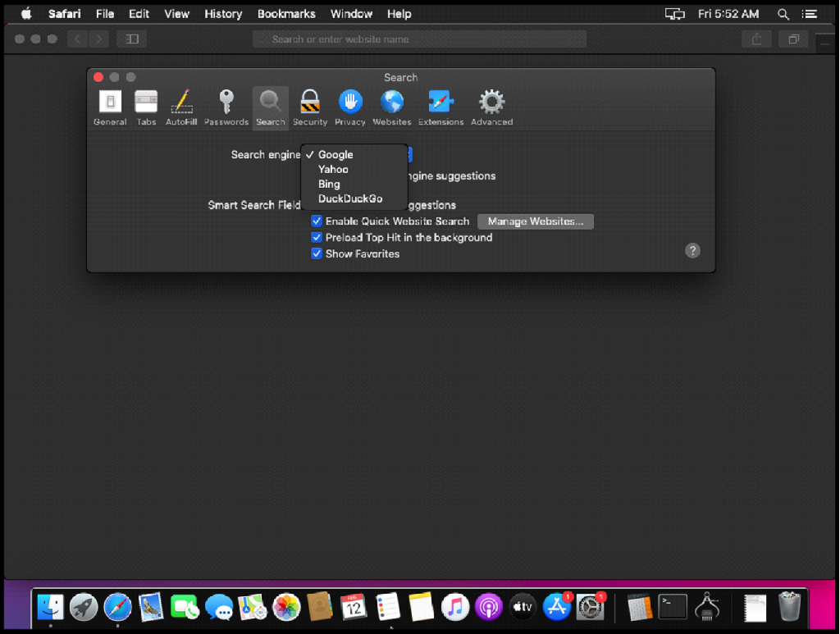Choose Yahoo as the search engine
The width and height of the screenshot is (840, 634).
click(354, 169)
